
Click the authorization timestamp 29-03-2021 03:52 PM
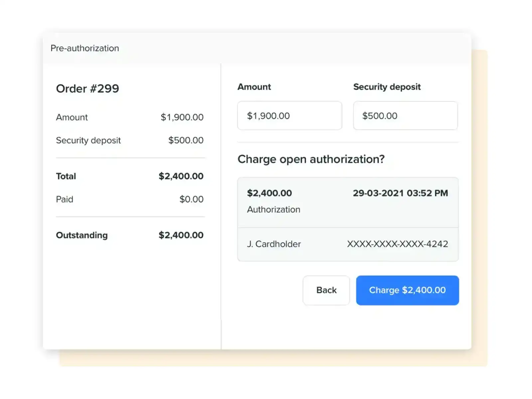pyautogui.click(x=400, y=193)
